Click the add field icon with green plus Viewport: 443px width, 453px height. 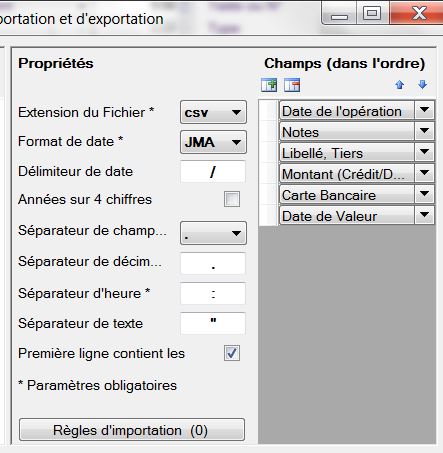[269, 85]
